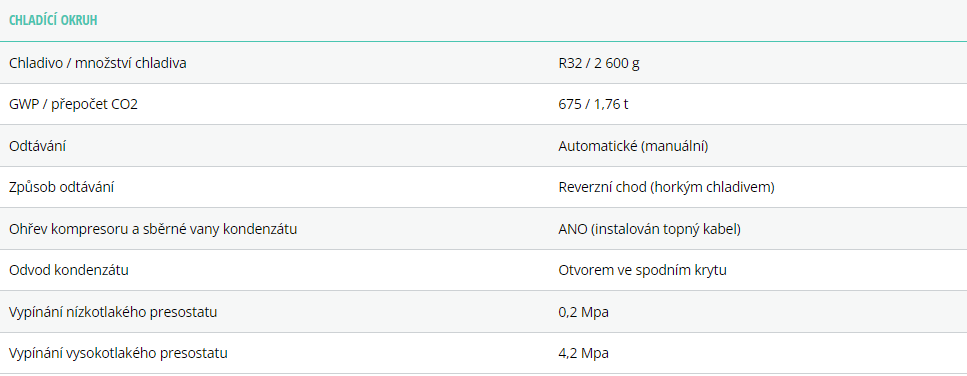Screen dimensions: 967x376
Task: Select the Ohřev kompresoru a sběrné vany label
Action: pyautogui.click(x=154, y=229)
